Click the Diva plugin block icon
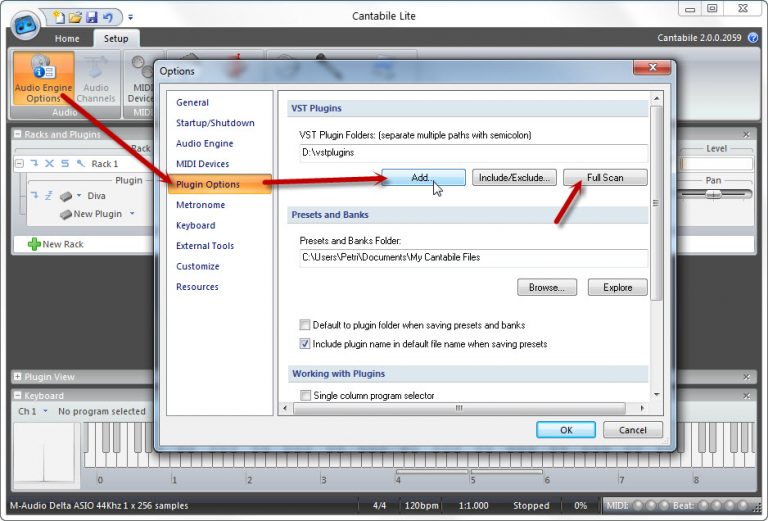The image size is (768, 521). [66, 196]
